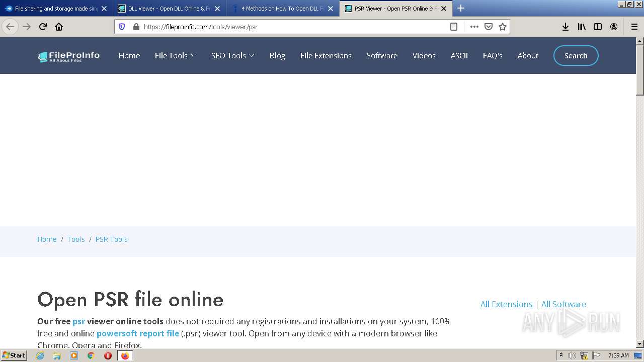Open the Library bookshelf icon
Image resolution: width=644 pixels, height=362 pixels.
click(582, 27)
